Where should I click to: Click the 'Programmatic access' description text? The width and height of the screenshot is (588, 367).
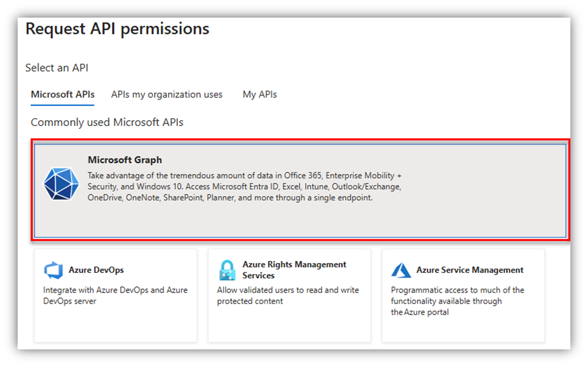click(x=457, y=301)
